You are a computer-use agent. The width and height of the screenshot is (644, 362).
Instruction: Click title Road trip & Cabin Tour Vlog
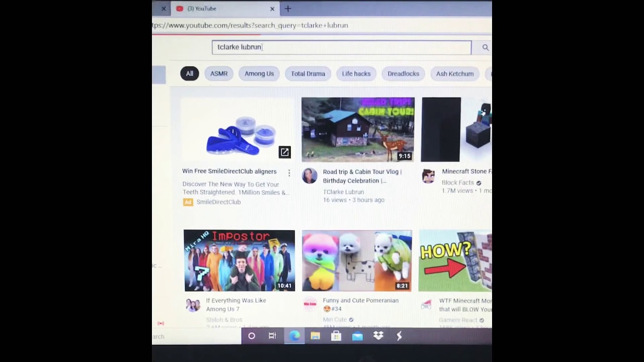click(x=362, y=176)
